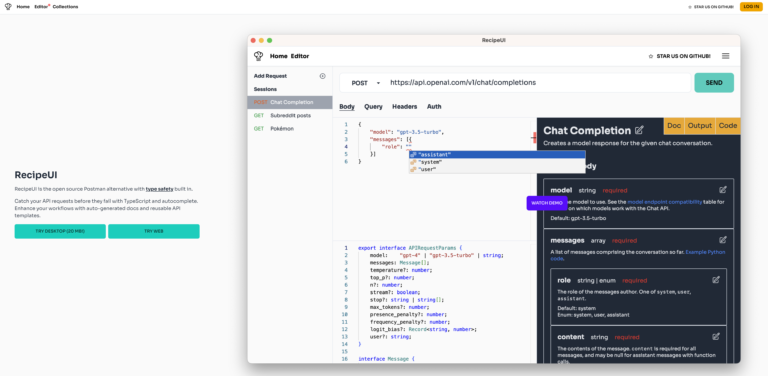This screenshot has height=376, width=768.
Task: Click the Watch Demo button
Action: point(547,203)
